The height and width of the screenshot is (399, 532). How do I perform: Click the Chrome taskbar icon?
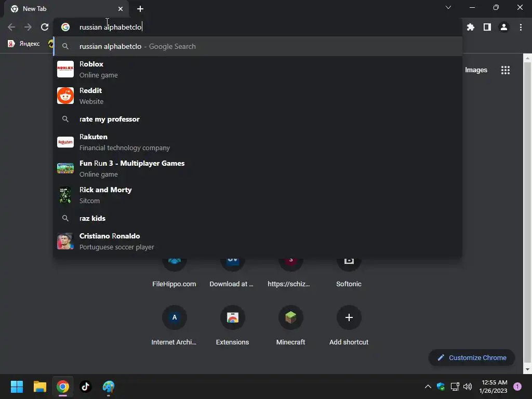tap(63, 387)
